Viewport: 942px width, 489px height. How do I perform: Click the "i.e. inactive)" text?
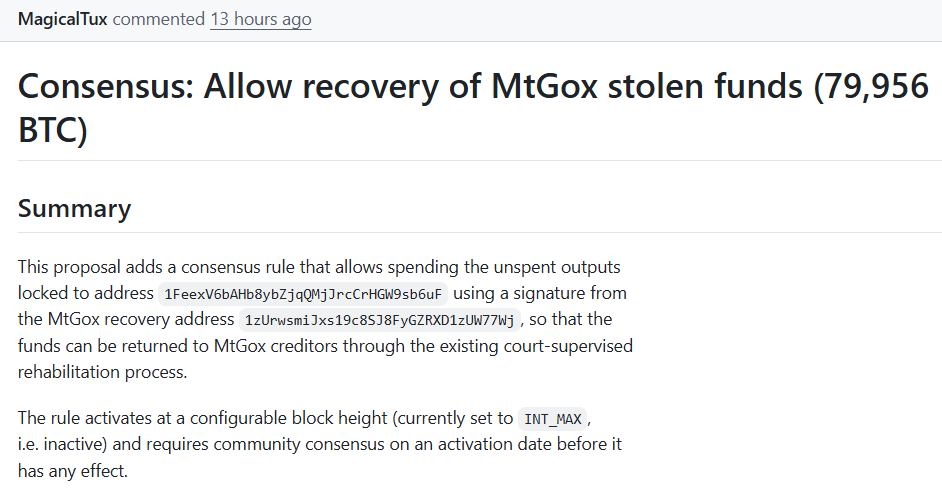[x=65, y=444]
